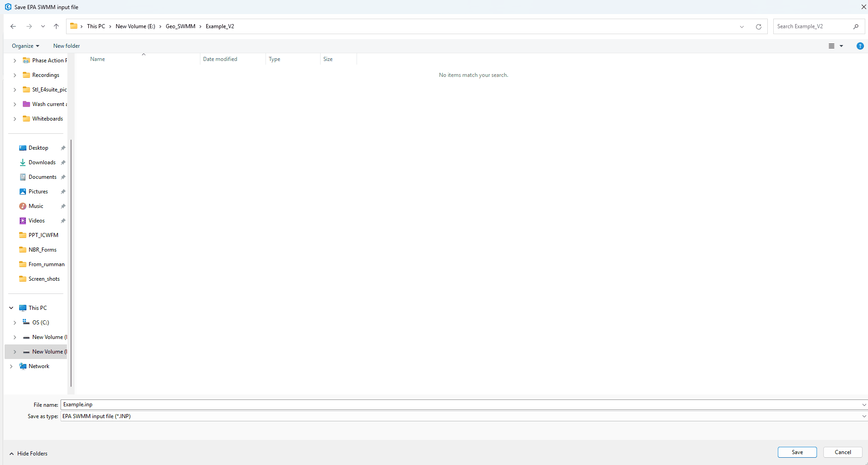This screenshot has width=868, height=465.
Task: Collapse the This PC tree node
Action: (10, 308)
